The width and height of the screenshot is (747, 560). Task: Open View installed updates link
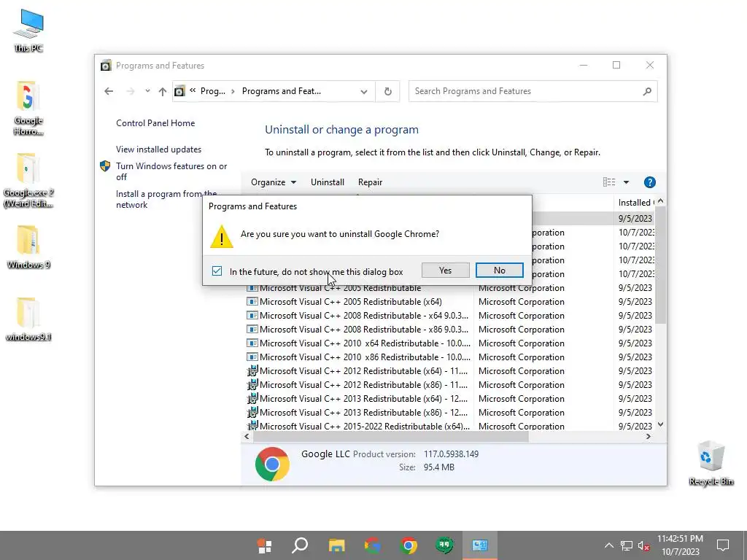(158, 149)
